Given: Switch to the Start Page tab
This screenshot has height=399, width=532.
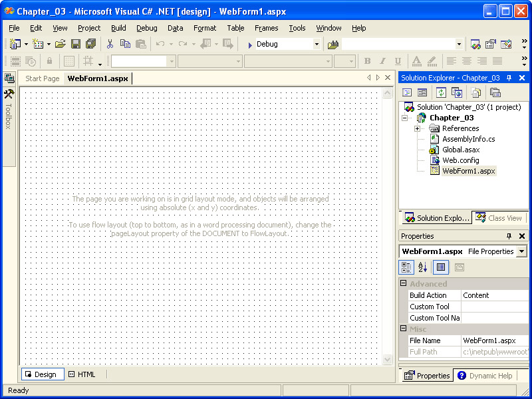Looking at the screenshot, I should point(42,78).
